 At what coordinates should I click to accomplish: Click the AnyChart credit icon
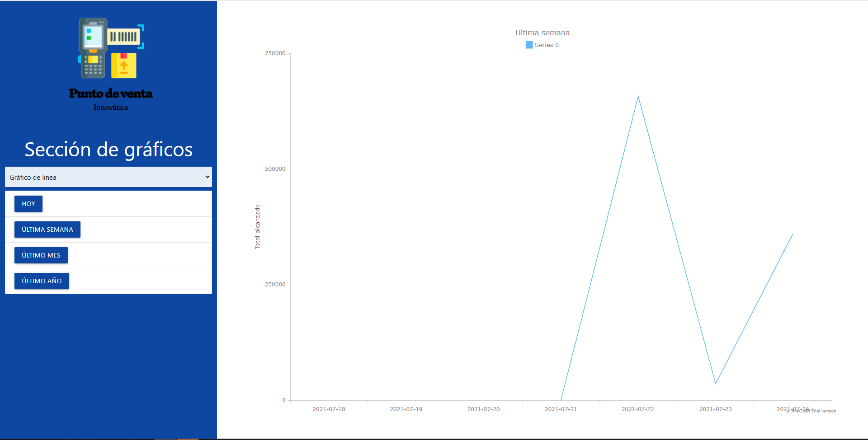pos(788,411)
